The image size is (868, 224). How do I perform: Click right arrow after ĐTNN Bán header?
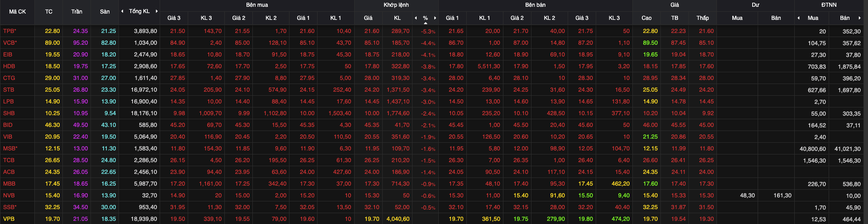point(859,18)
